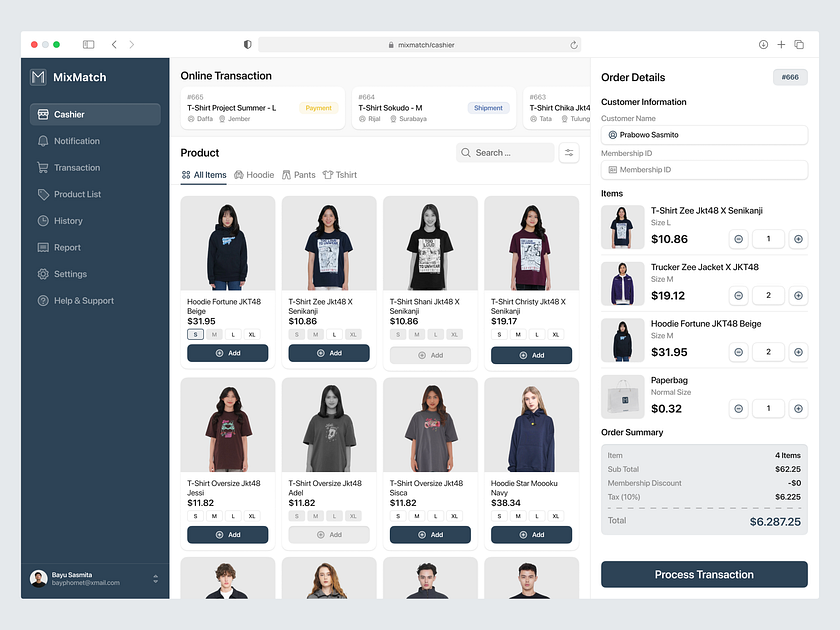This screenshot has height=630, width=840.
Task: Click the Process Transaction button
Action: click(x=704, y=574)
